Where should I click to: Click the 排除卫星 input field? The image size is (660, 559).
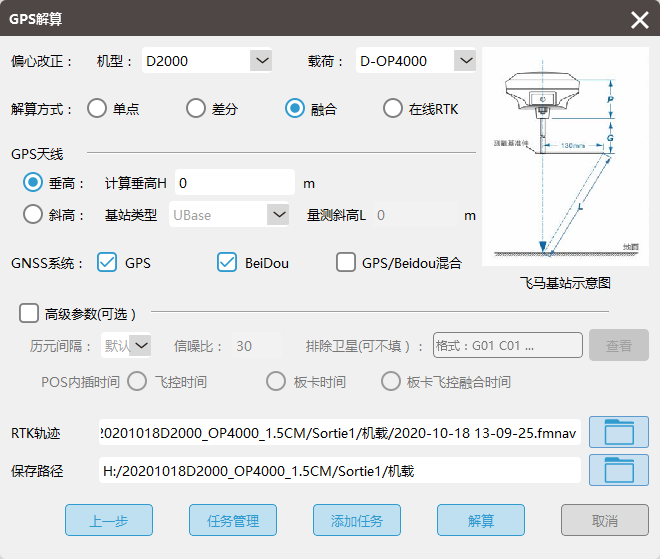click(508, 345)
